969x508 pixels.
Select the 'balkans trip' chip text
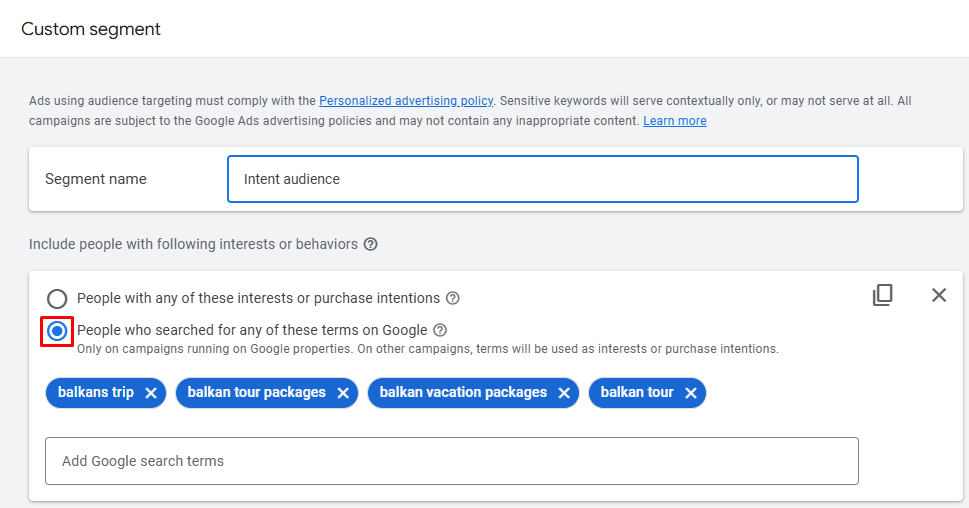(96, 392)
